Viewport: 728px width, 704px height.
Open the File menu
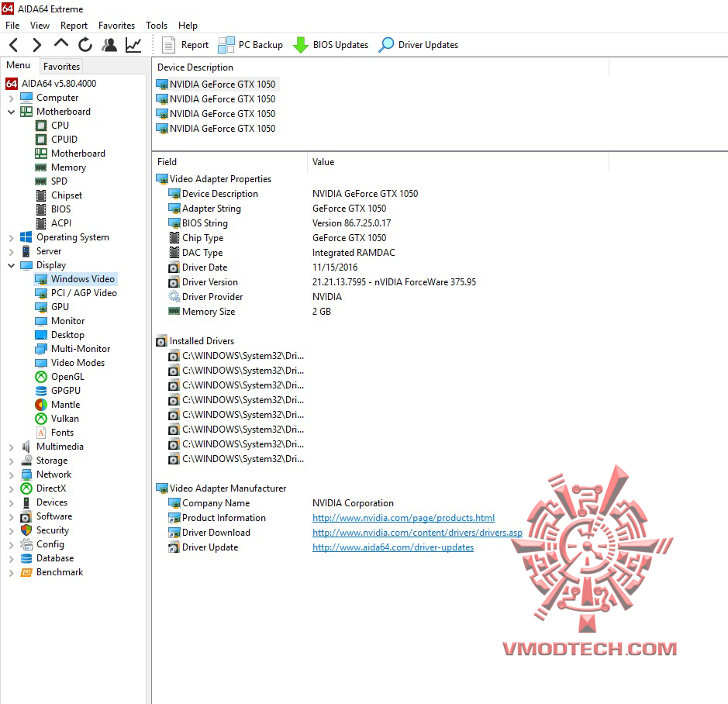point(12,26)
